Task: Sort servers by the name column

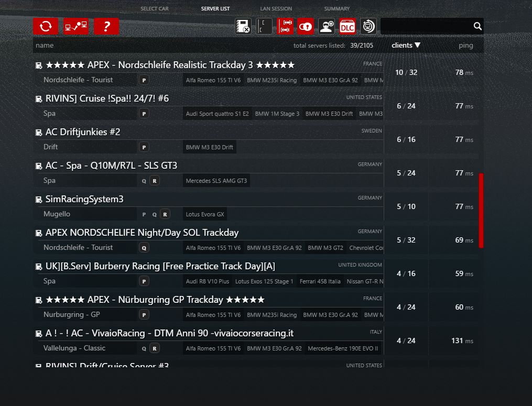Action: 45,46
